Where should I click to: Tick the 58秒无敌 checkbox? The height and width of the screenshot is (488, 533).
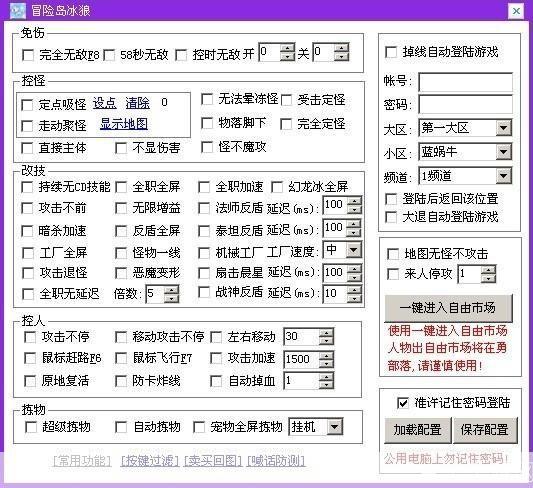point(109,55)
